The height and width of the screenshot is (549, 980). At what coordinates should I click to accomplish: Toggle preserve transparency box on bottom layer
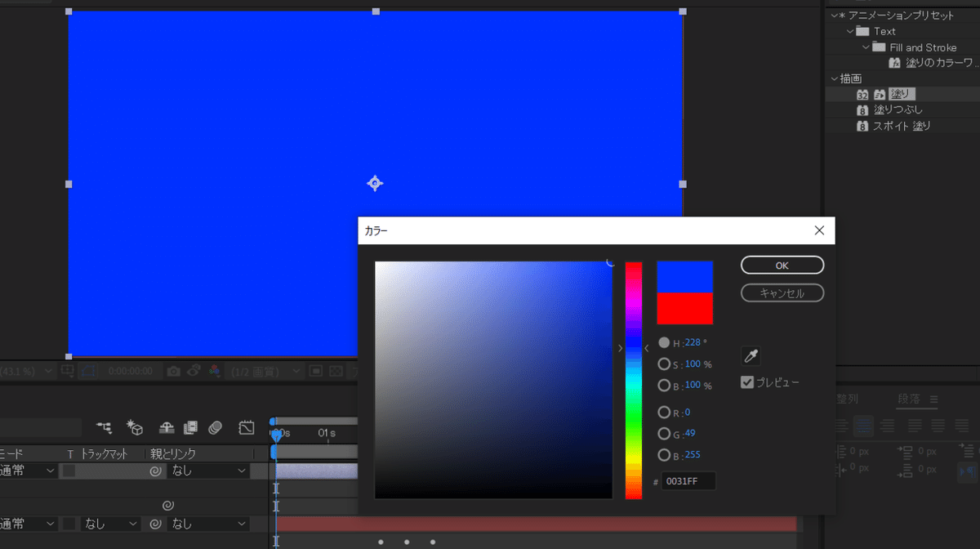[69, 524]
